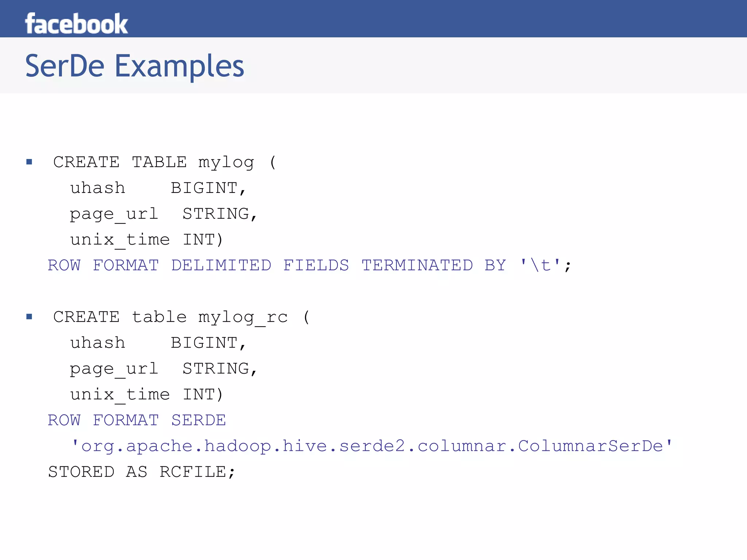Select uhash BIGINT in mylog_rc table
Viewport: 747px width, 560px height.
coord(159,343)
